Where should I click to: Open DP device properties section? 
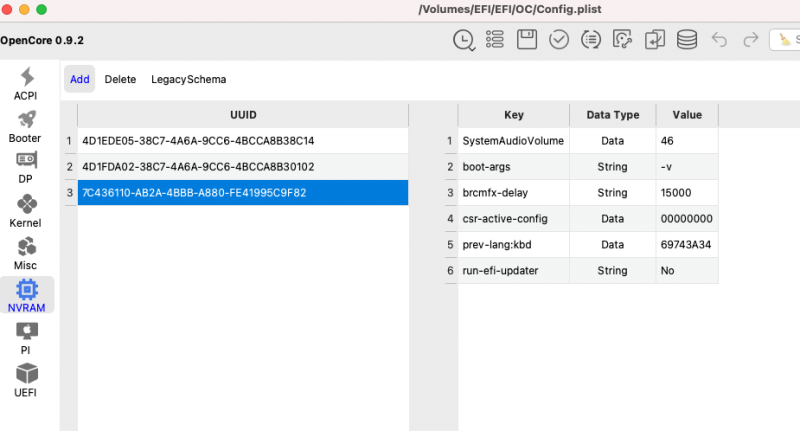[26, 167]
